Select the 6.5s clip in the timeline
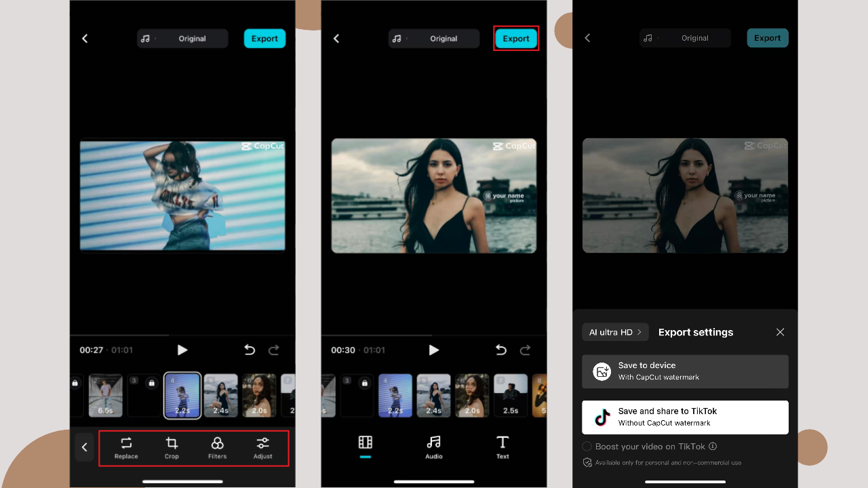The height and width of the screenshot is (488, 868). [106, 395]
